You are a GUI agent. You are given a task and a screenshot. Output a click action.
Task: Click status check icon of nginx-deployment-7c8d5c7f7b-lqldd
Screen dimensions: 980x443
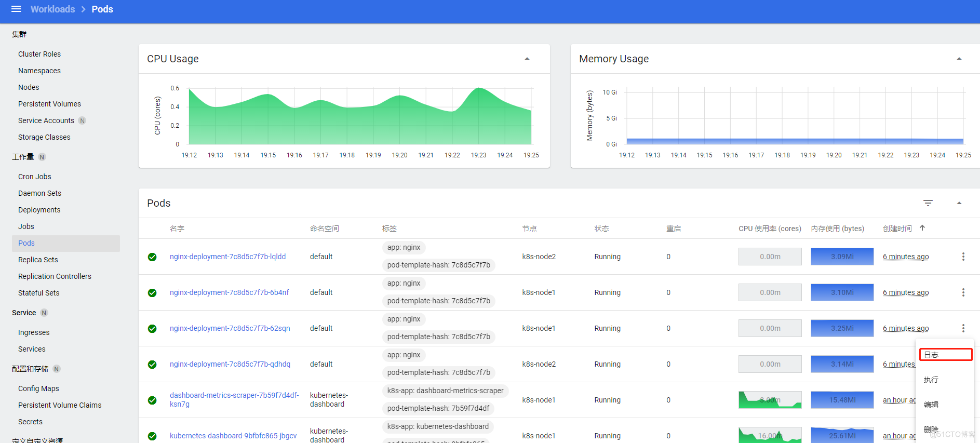click(x=152, y=257)
